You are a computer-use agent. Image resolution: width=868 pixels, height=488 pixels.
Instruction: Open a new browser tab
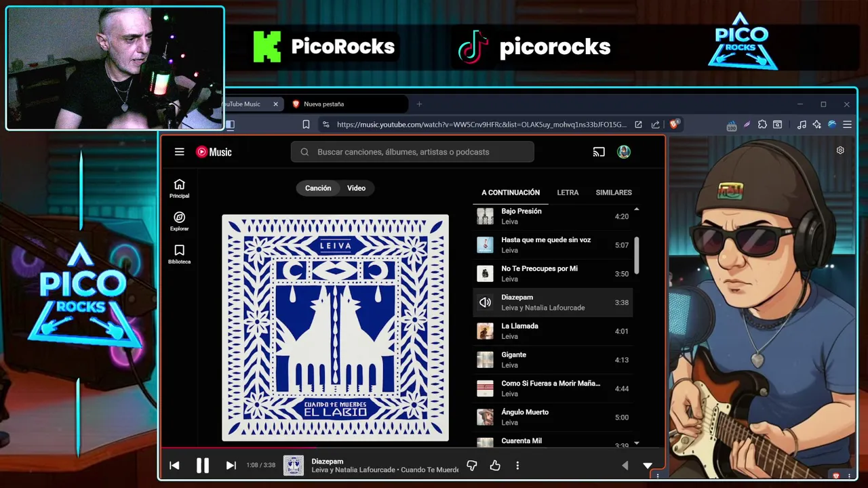click(x=419, y=104)
